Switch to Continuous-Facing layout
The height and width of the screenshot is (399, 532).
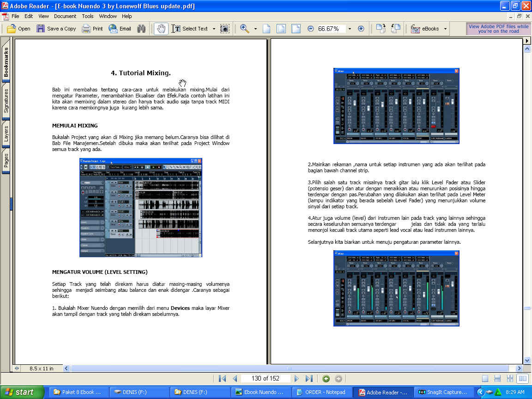pos(510,379)
